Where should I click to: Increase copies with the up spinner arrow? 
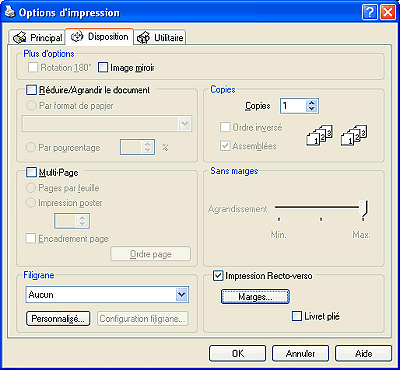312,103
